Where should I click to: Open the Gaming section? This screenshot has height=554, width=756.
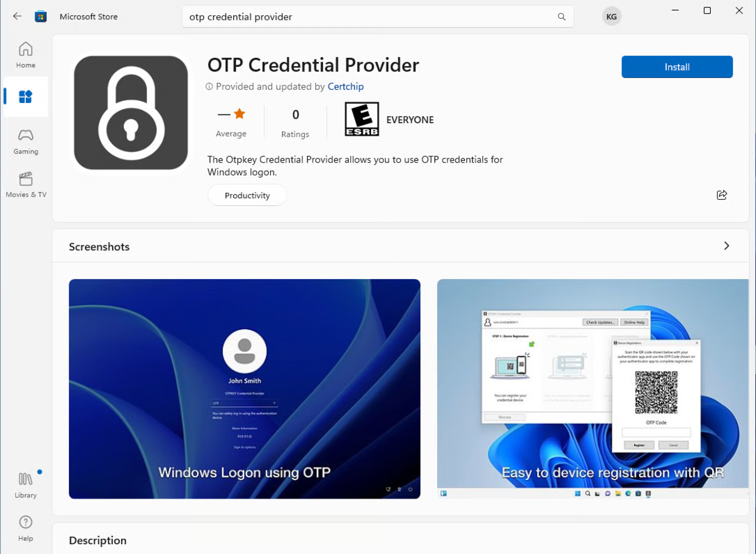(25, 142)
